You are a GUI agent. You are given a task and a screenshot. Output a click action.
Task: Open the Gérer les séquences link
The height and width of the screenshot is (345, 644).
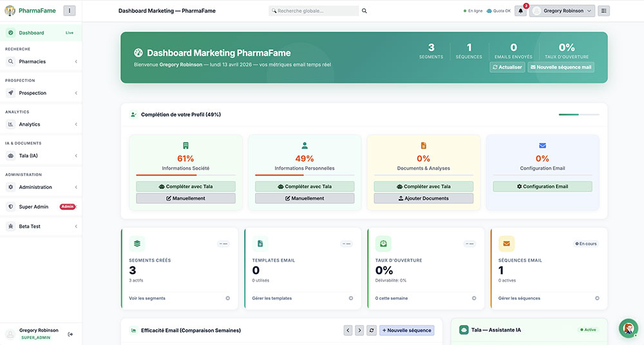[519, 298]
